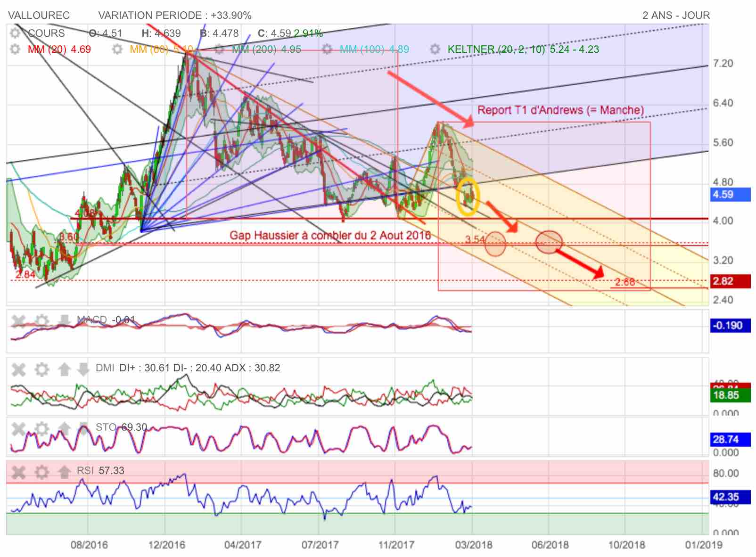
Task: Click the MM (20) 4.69 legend label
Action: point(59,49)
